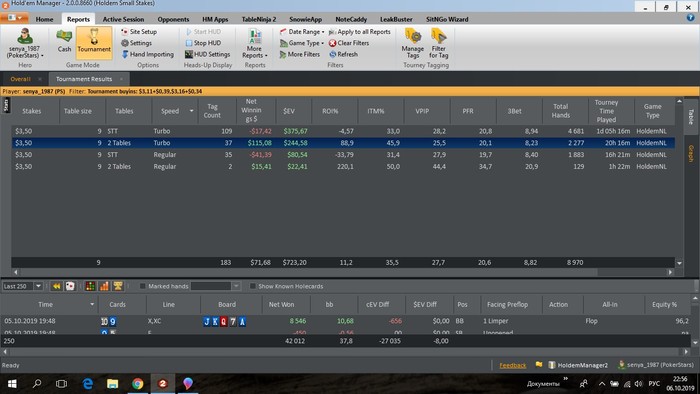Open the application menu button

click(14, 18)
